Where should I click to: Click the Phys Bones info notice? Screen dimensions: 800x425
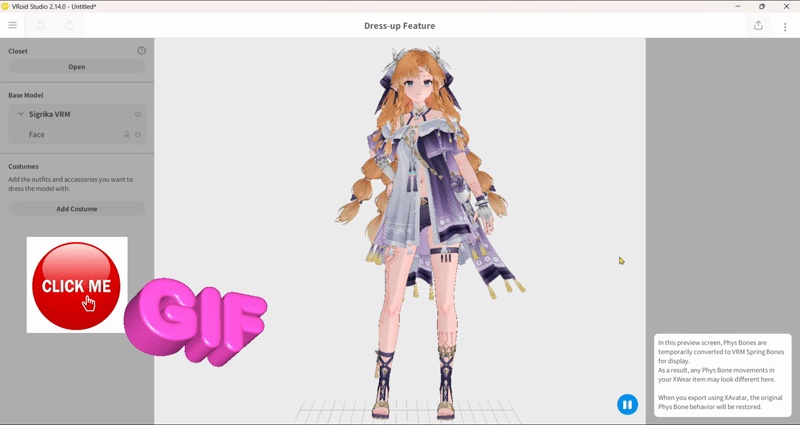point(722,375)
